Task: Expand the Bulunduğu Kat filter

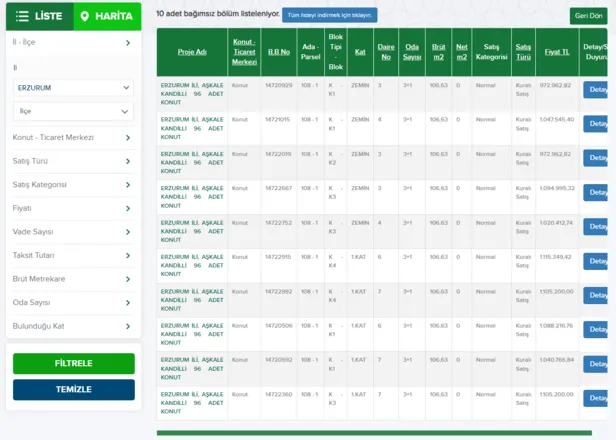Action: [72, 326]
